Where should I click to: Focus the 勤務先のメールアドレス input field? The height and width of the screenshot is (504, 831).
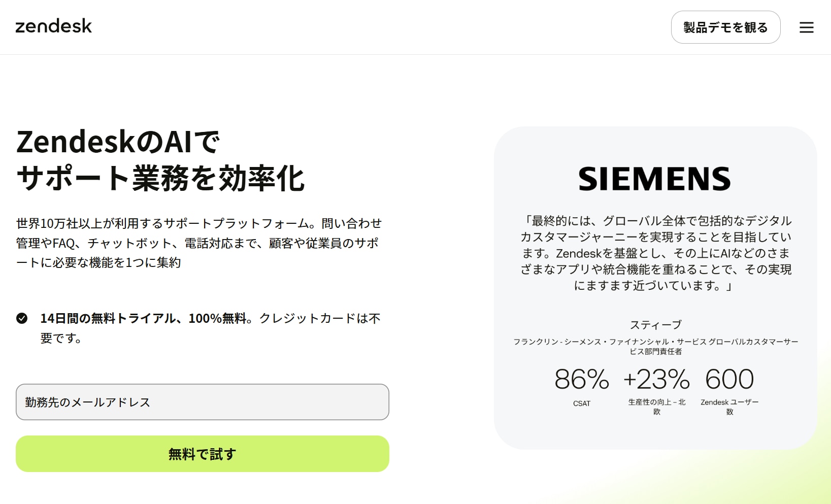click(202, 402)
